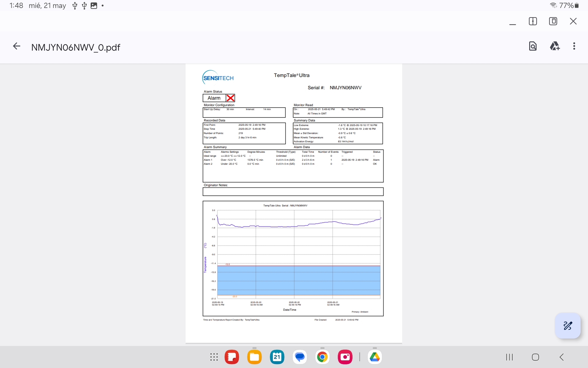588x368 pixels.
Task: Open the apps grid in taskbar
Action: pyautogui.click(x=214, y=357)
